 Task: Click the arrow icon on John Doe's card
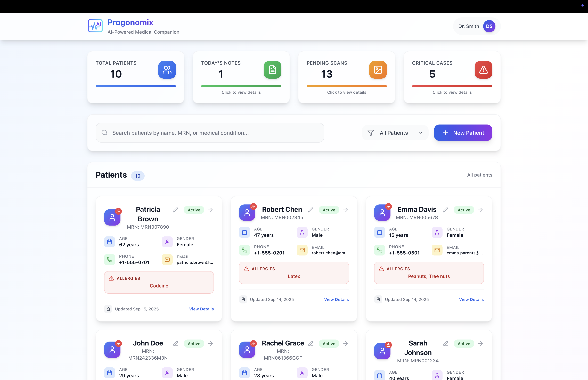pyautogui.click(x=210, y=343)
